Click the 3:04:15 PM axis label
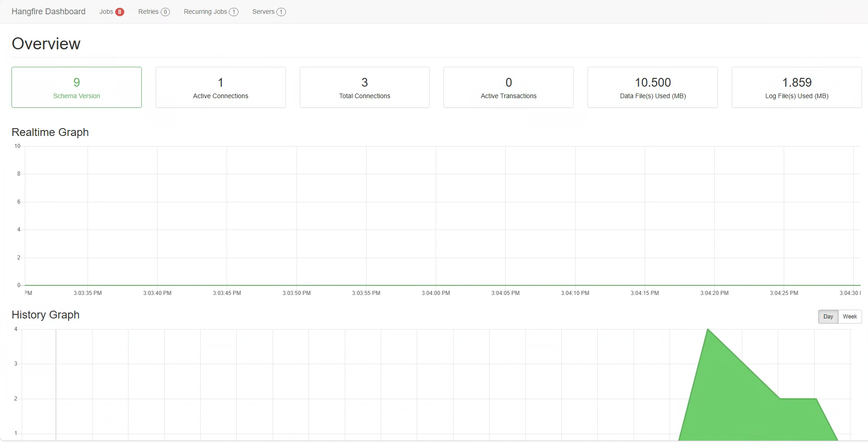868x442 pixels. point(645,293)
